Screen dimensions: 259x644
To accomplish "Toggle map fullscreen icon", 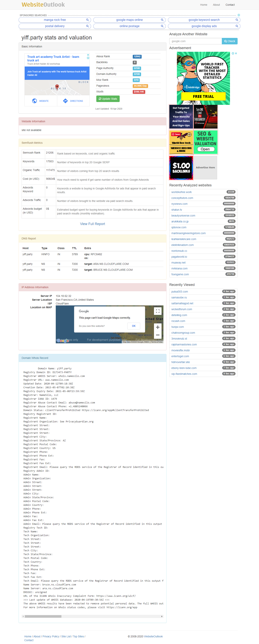I will [x=158, y=311].
